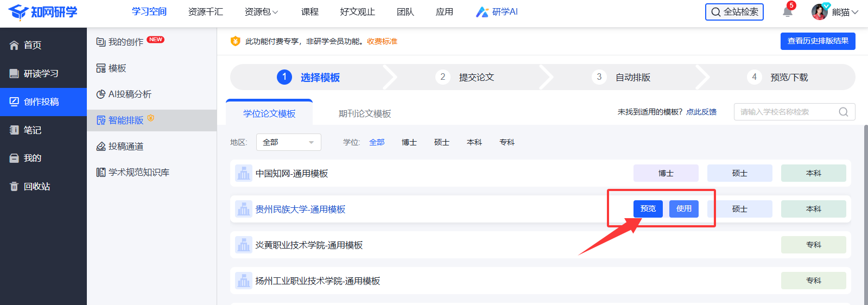Click 使用 for 贵州民族大学 template
The height and width of the screenshot is (305, 868).
(x=683, y=209)
